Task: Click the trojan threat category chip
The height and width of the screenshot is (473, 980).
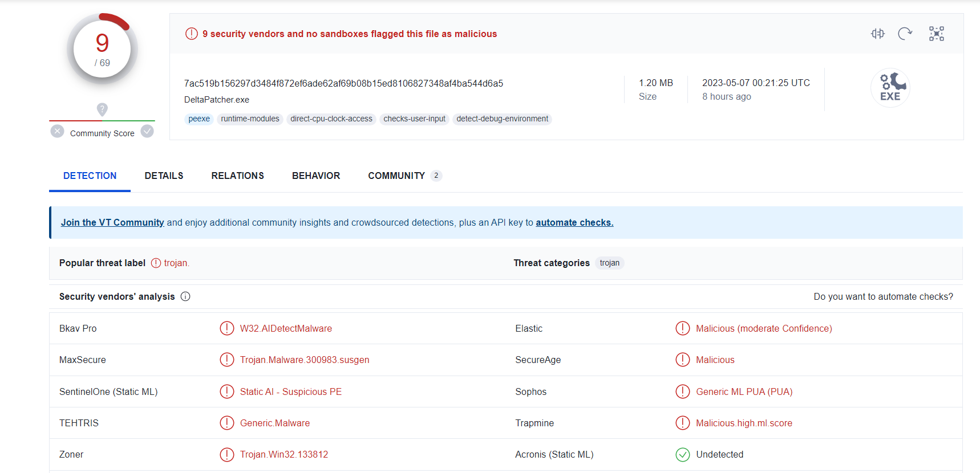Action: (609, 263)
